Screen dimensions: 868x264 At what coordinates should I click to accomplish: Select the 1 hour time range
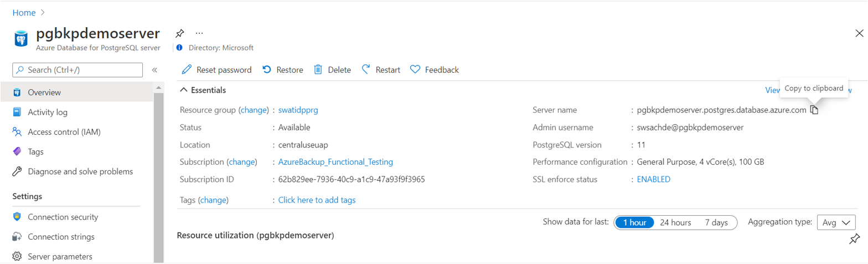pyautogui.click(x=634, y=222)
